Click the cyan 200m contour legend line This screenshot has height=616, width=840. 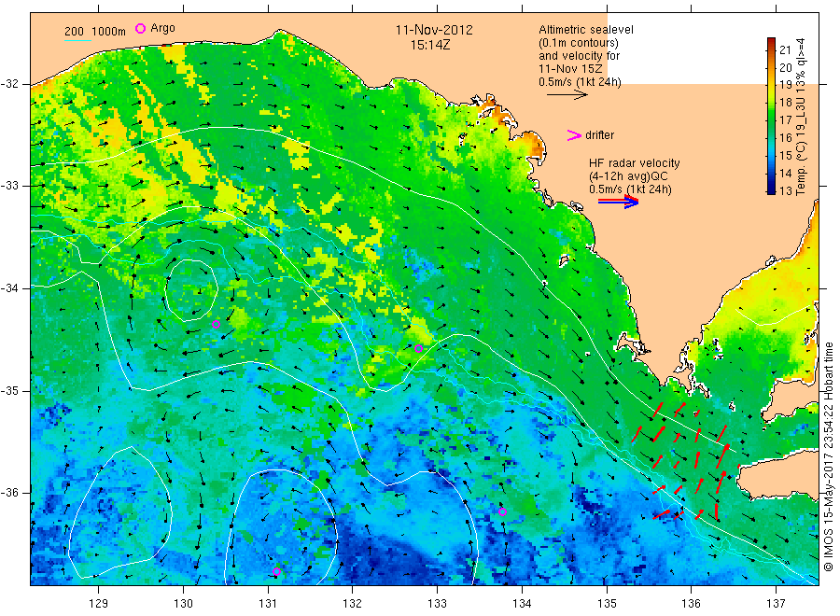(x=77, y=40)
